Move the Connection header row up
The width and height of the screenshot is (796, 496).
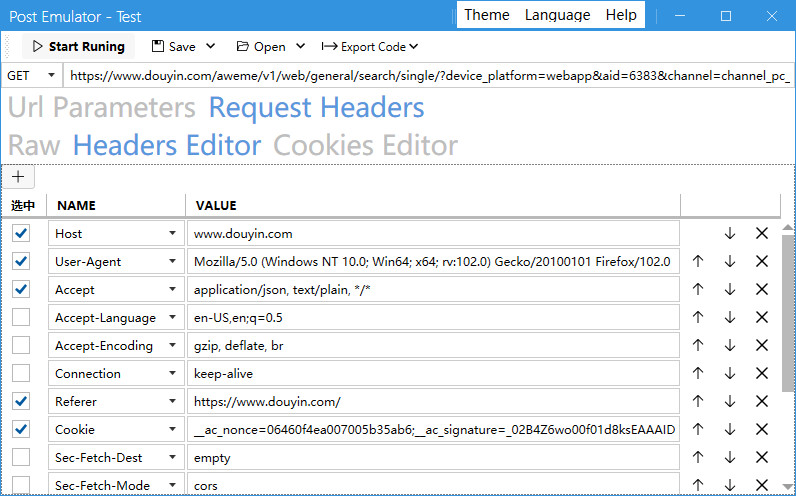pyautogui.click(x=698, y=373)
